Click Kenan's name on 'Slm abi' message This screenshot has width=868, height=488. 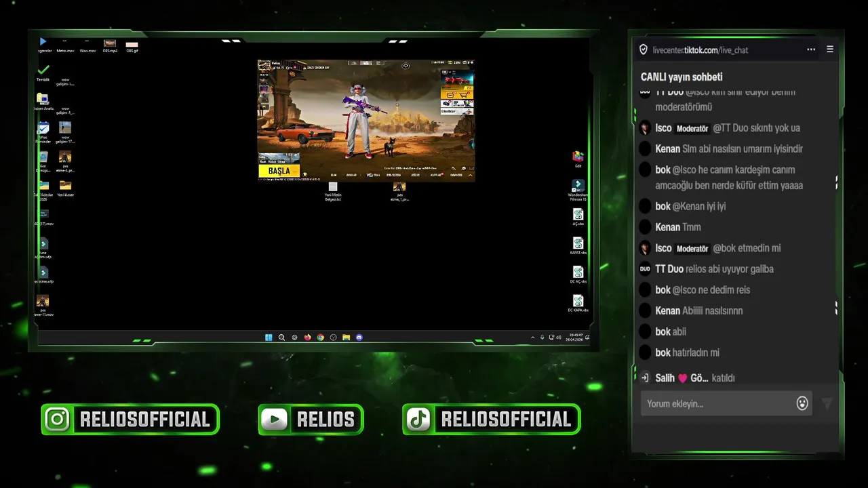pos(668,149)
